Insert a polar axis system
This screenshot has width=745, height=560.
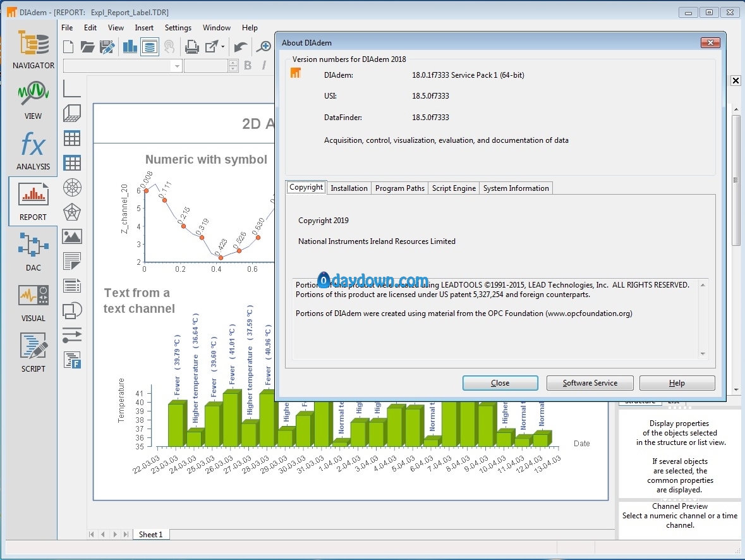coord(72,188)
